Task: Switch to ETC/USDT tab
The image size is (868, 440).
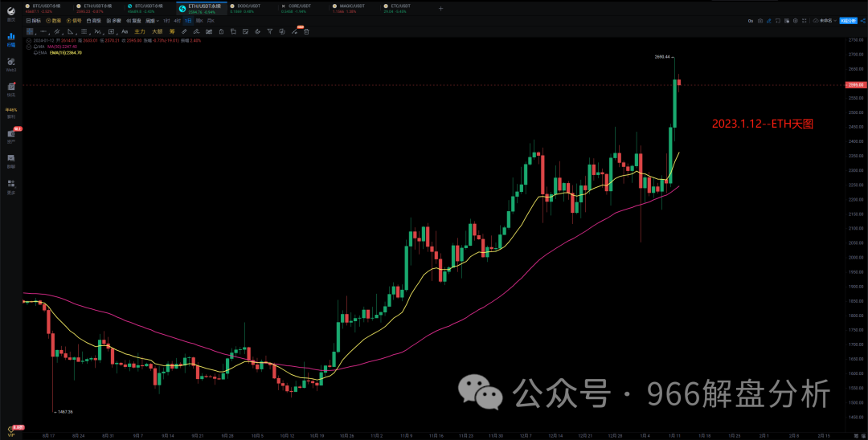Action: point(405,8)
